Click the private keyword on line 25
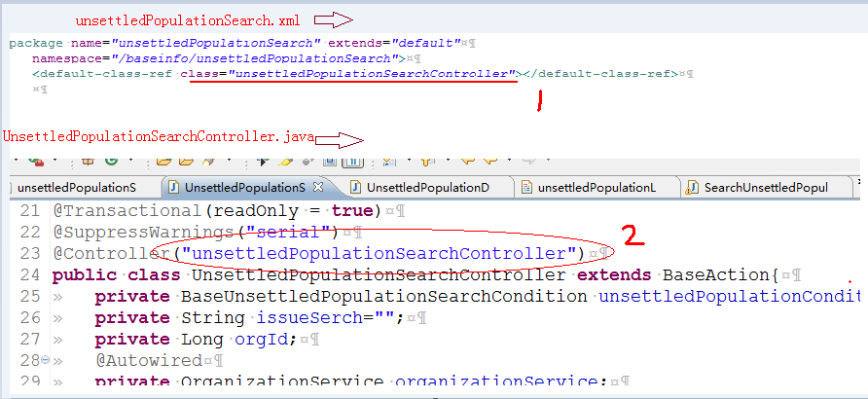 point(132,296)
